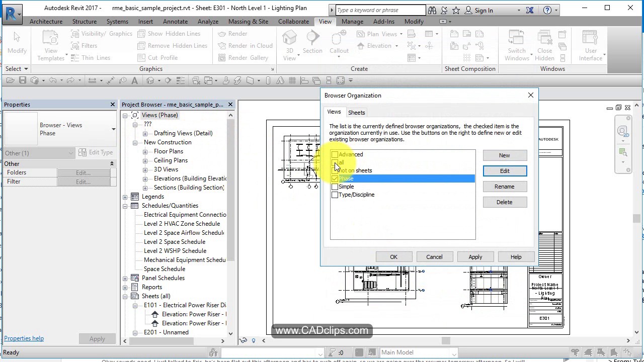This screenshot has width=644, height=362.
Task: Click the Schedules table icon in Create panel
Action: (429, 34)
